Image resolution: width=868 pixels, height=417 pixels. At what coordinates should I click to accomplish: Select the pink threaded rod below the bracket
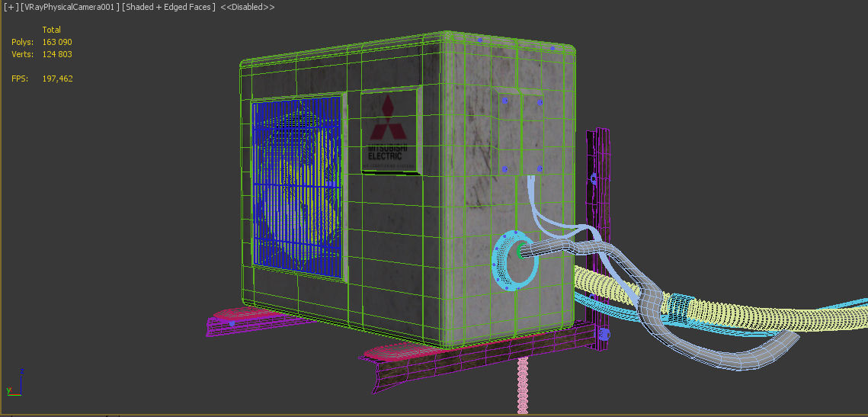click(522, 385)
